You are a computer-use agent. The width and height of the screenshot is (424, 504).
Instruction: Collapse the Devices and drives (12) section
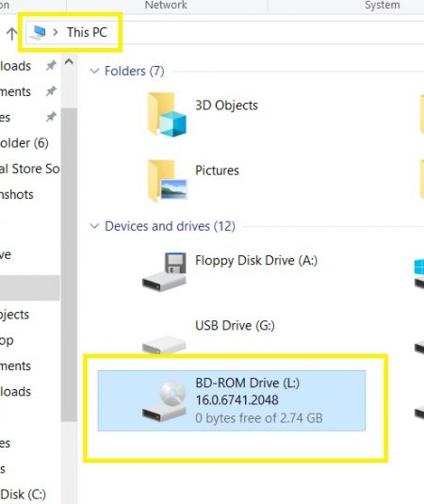click(94, 226)
